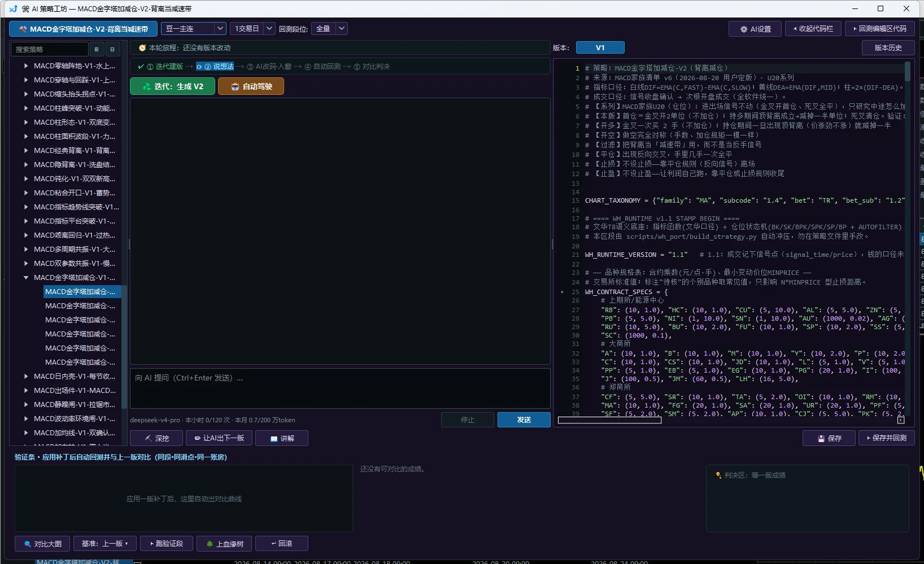
Task: Click the 收起代码栏 button
Action: 813,29
